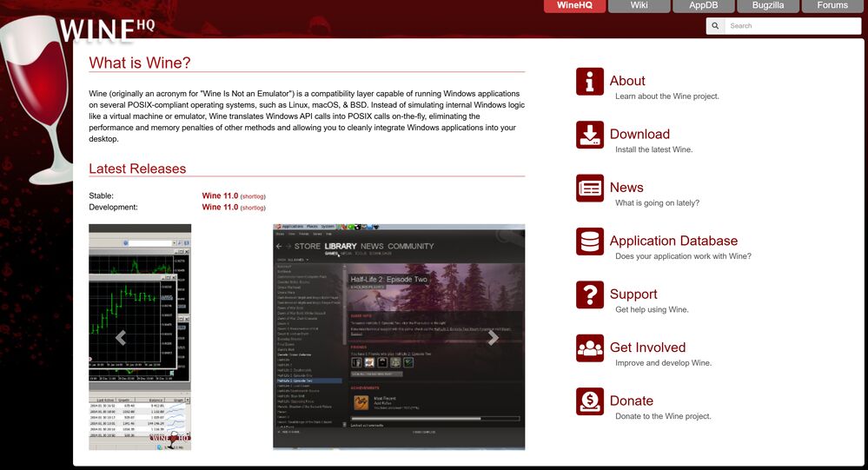868x470 pixels.
Task: Click 'What is going on lately?' text
Action: click(x=657, y=203)
